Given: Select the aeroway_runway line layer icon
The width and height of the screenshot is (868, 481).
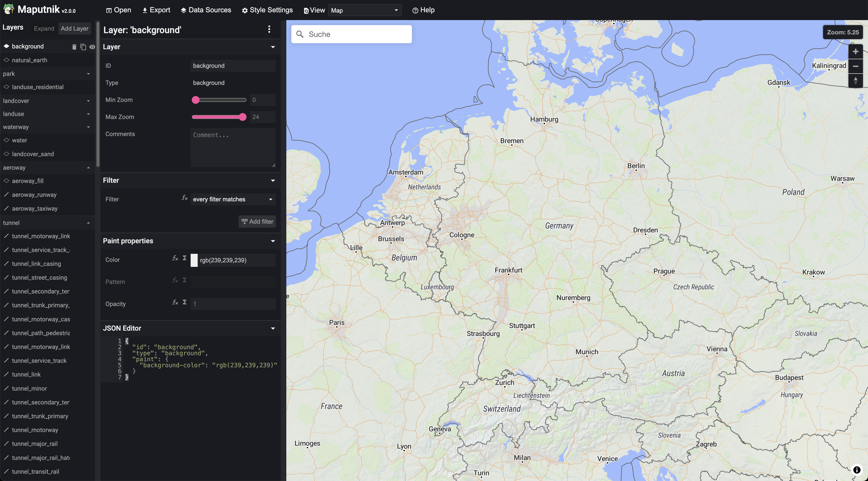Looking at the screenshot, I should point(6,194).
